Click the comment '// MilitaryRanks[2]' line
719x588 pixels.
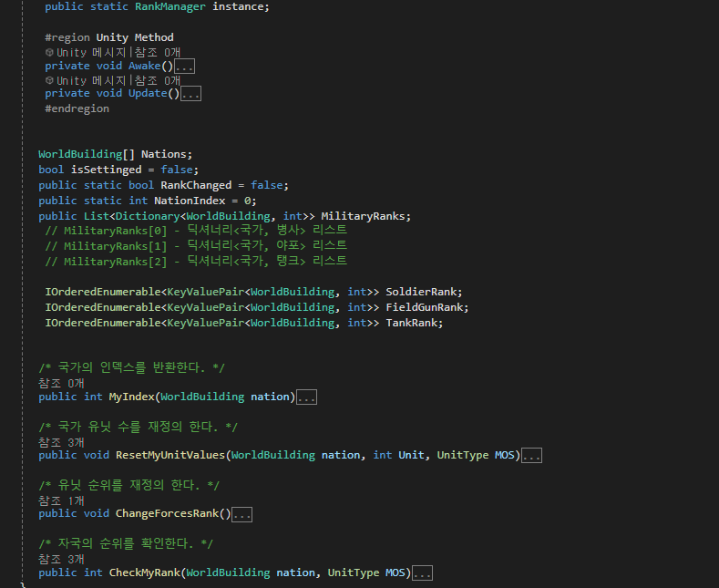click(196, 262)
